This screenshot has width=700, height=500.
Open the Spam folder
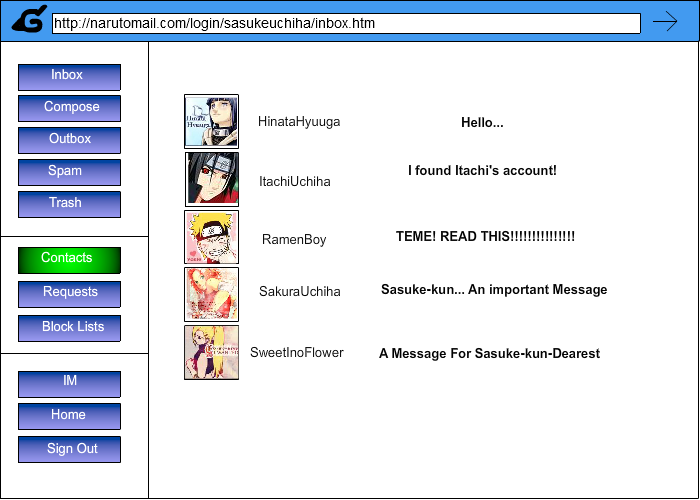(x=69, y=172)
